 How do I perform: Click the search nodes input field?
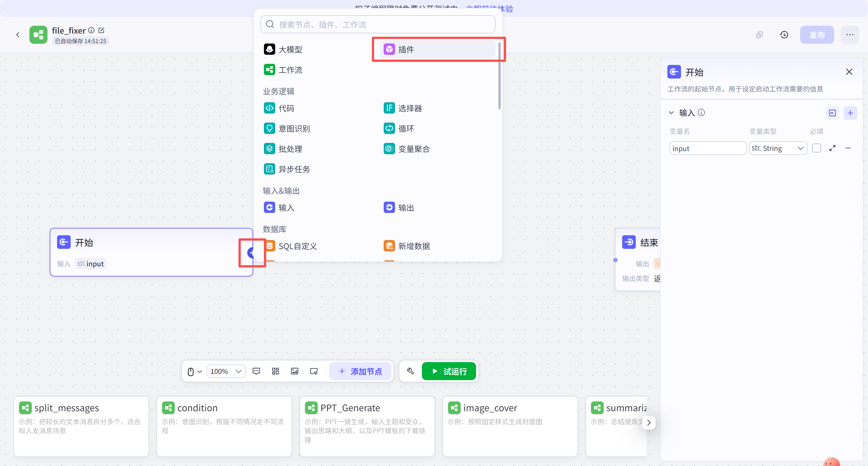click(377, 25)
